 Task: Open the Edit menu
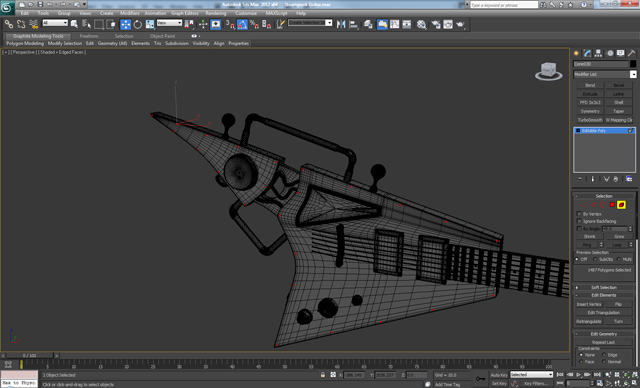25,13
